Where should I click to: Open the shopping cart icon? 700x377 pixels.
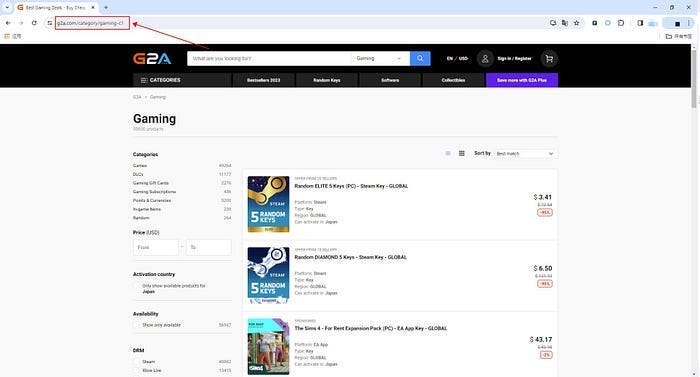(x=549, y=59)
